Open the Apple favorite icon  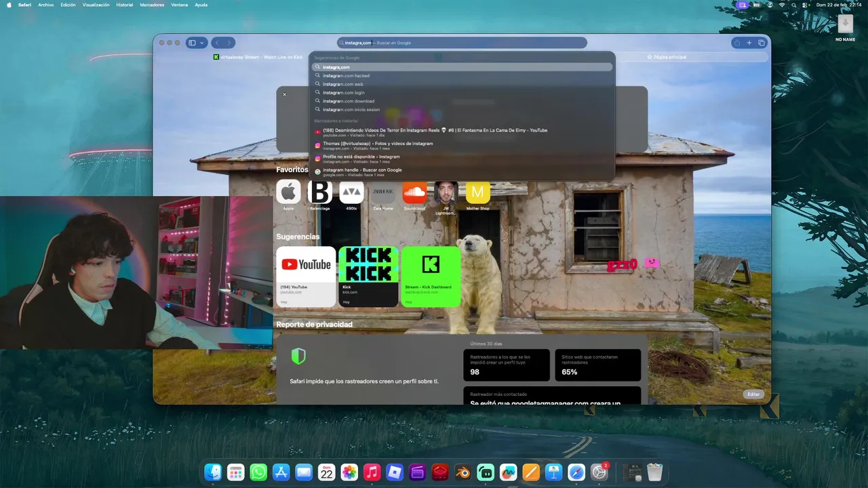coord(288,192)
